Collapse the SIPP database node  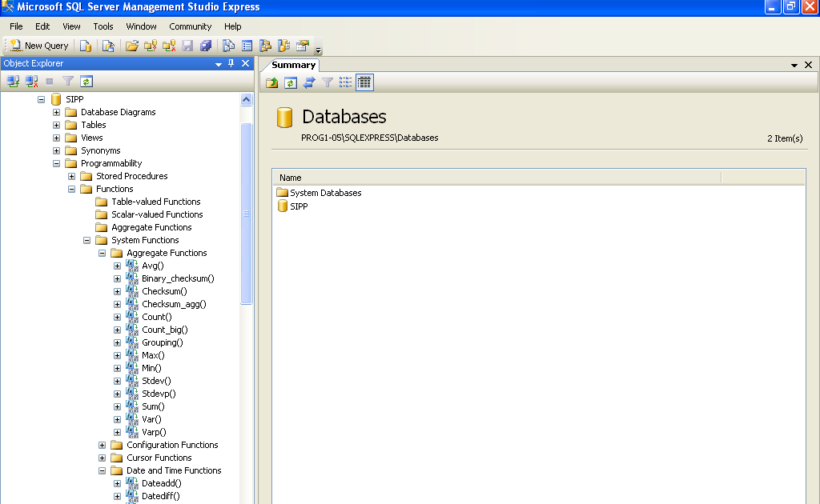tap(41, 99)
